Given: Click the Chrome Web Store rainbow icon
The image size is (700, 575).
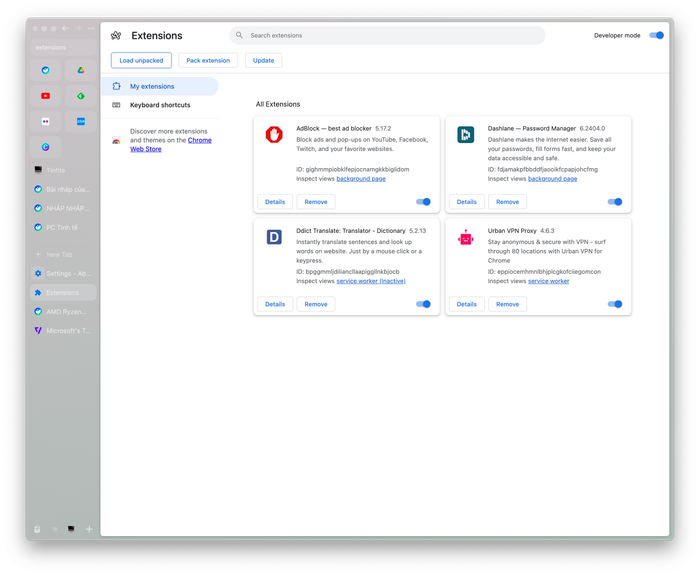Looking at the screenshot, I should click(116, 141).
